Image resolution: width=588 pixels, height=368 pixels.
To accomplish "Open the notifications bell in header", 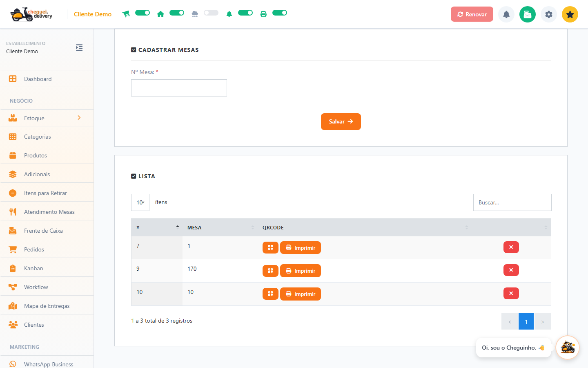I will click(x=506, y=14).
